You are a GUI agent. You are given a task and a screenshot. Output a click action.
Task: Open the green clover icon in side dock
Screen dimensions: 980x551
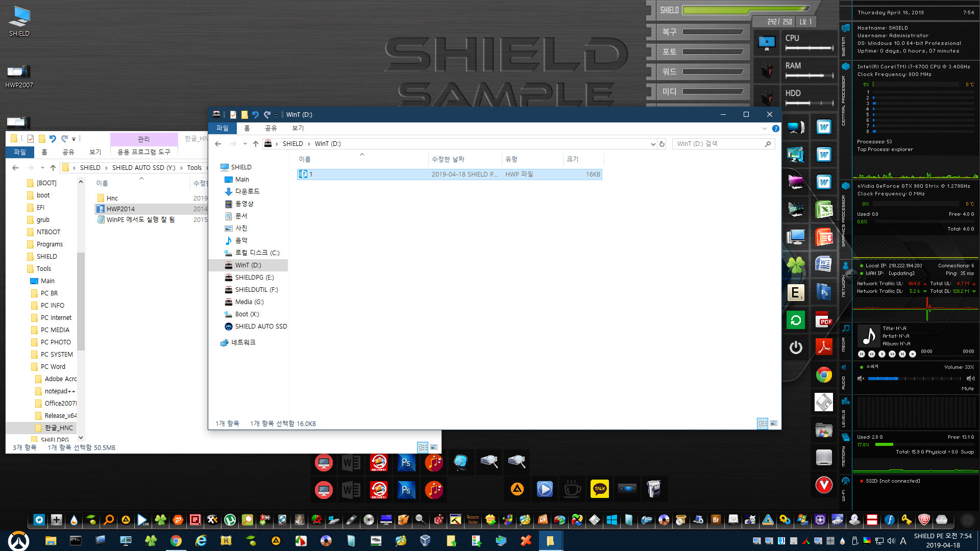pos(796,265)
